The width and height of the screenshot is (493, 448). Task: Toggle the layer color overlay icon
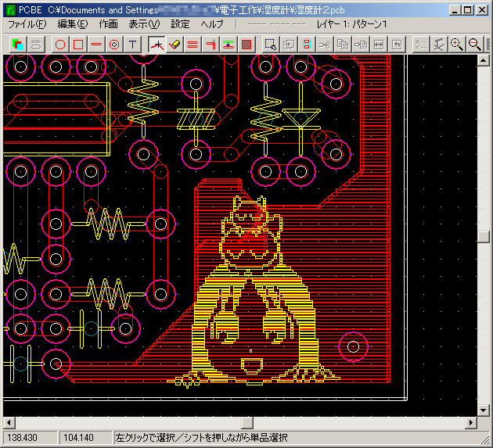[x=17, y=45]
